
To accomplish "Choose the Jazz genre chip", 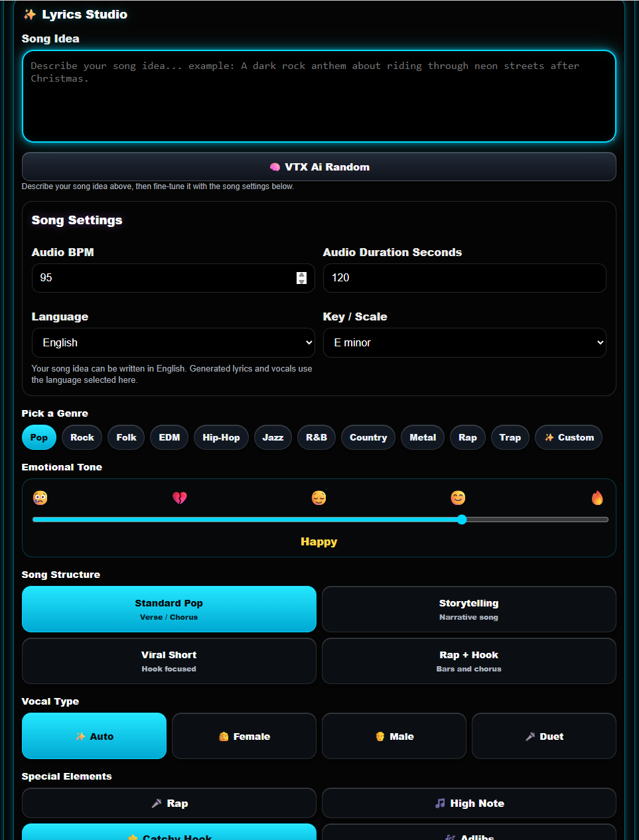I will (x=273, y=437).
